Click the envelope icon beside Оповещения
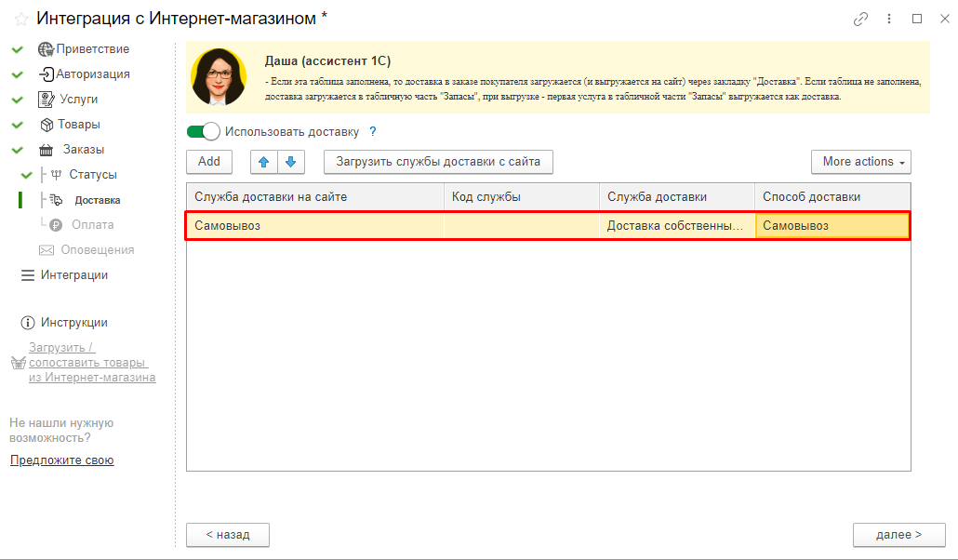 point(47,250)
